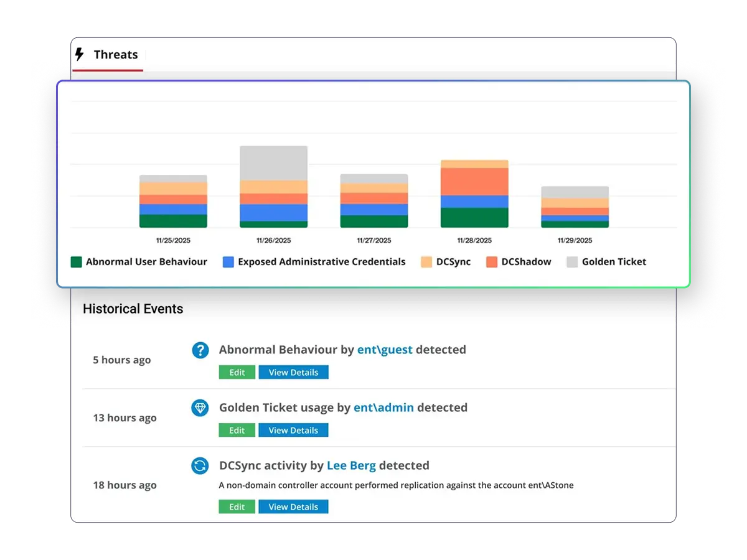Viewport: 747px width, 560px height.
Task: Click the lightning bolt icon beside Threats
Action: pos(80,55)
